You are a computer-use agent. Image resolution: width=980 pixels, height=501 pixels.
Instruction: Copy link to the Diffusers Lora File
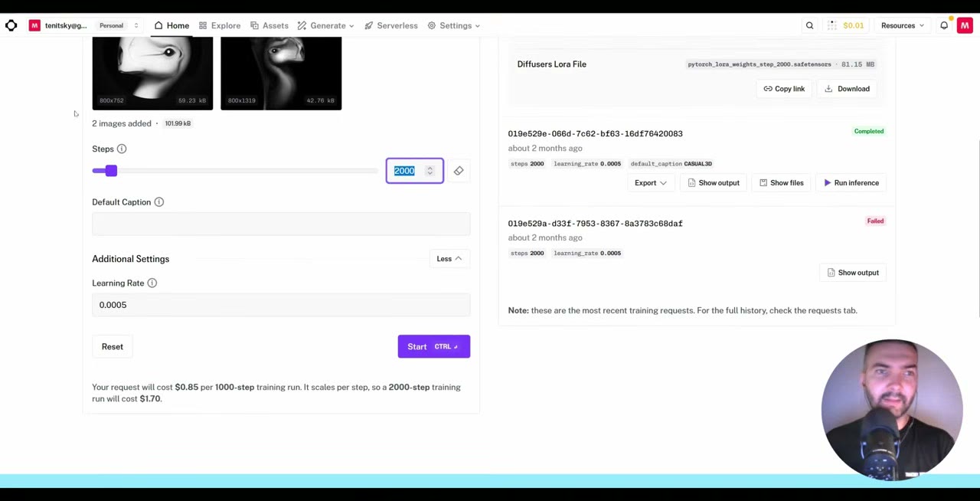click(784, 89)
